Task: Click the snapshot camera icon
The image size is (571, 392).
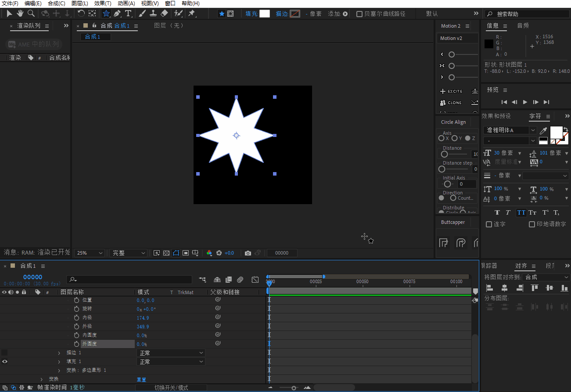Action: click(248, 253)
